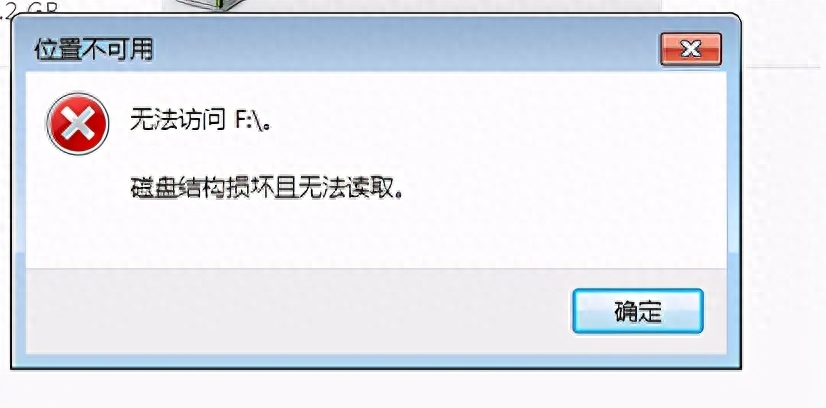
Task: Click title bar area left of close button
Action: [x=606, y=50]
